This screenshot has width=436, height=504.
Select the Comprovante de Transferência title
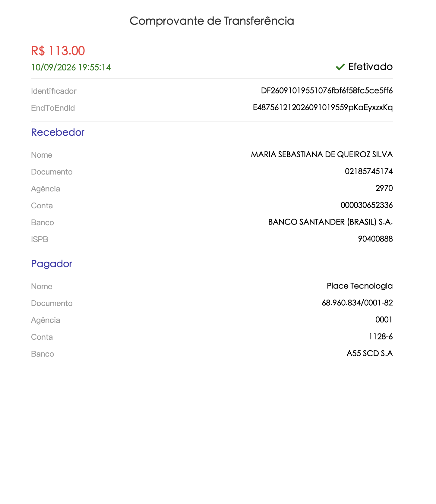212,21
